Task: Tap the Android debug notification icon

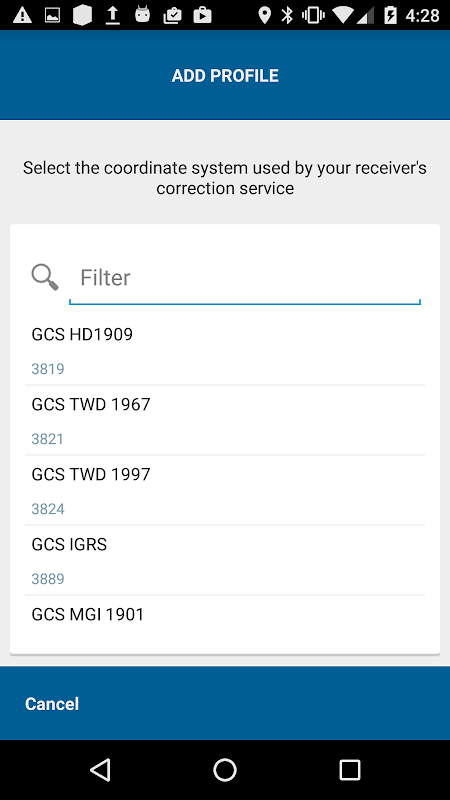Action: [x=142, y=15]
